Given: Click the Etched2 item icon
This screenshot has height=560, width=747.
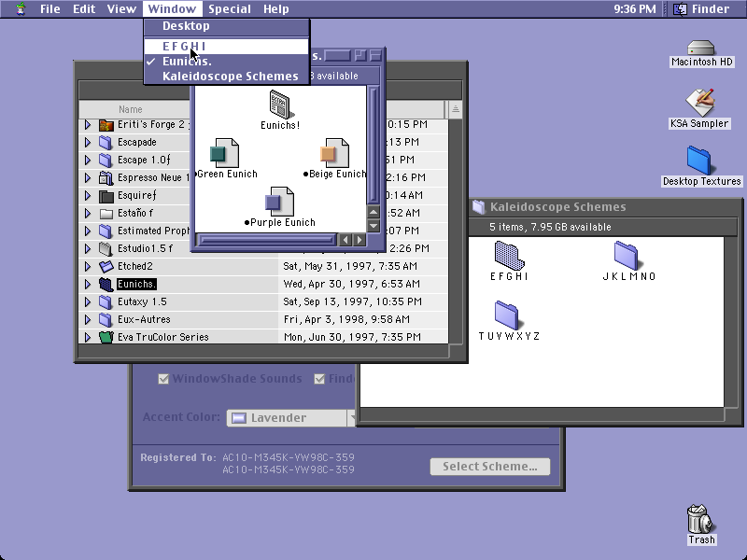Looking at the screenshot, I should tap(106, 266).
